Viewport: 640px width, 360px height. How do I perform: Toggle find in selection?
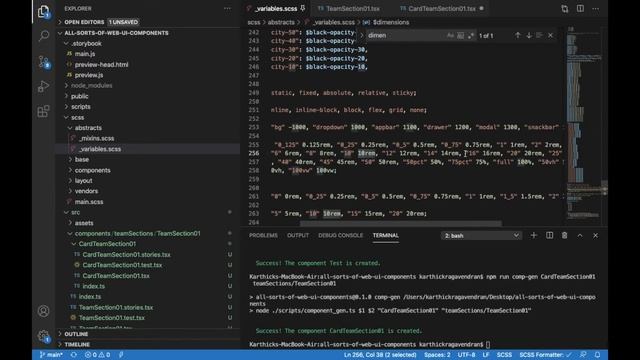(539, 36)
